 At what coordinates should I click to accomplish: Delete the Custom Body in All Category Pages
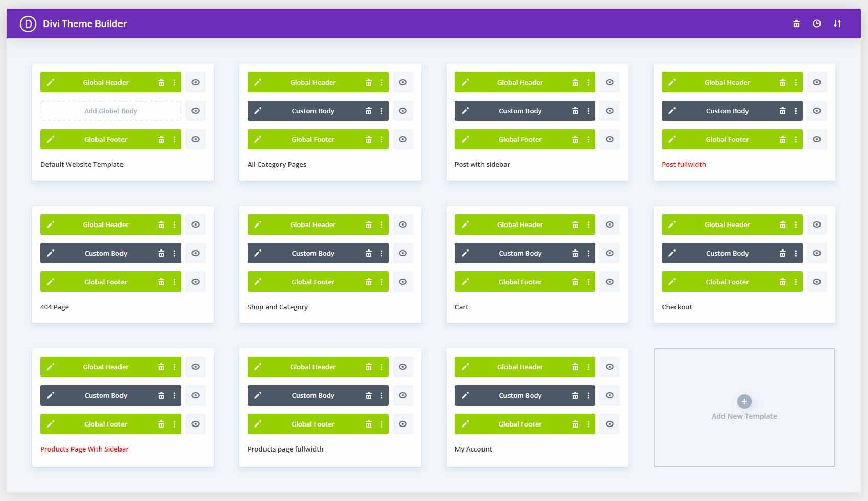pos(369,111)
